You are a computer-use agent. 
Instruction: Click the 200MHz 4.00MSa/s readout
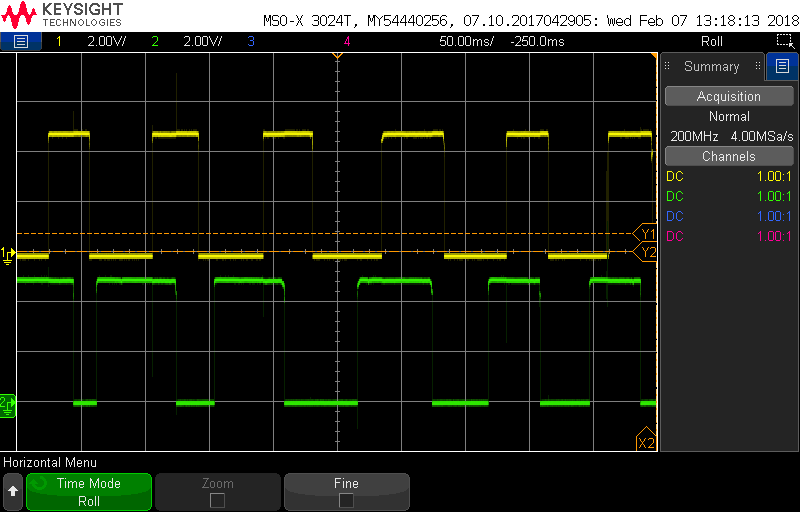[x=732, y=137]
